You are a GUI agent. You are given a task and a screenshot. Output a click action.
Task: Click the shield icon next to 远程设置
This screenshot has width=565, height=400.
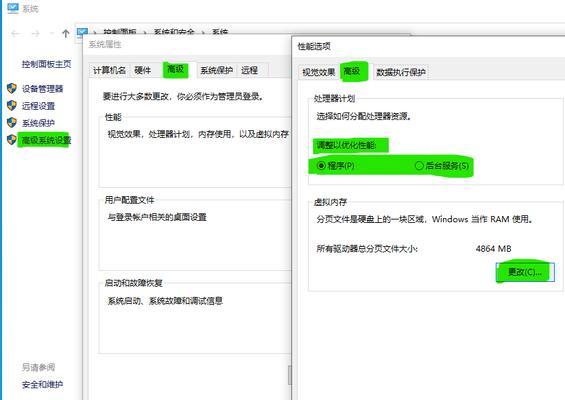[12, 106]
